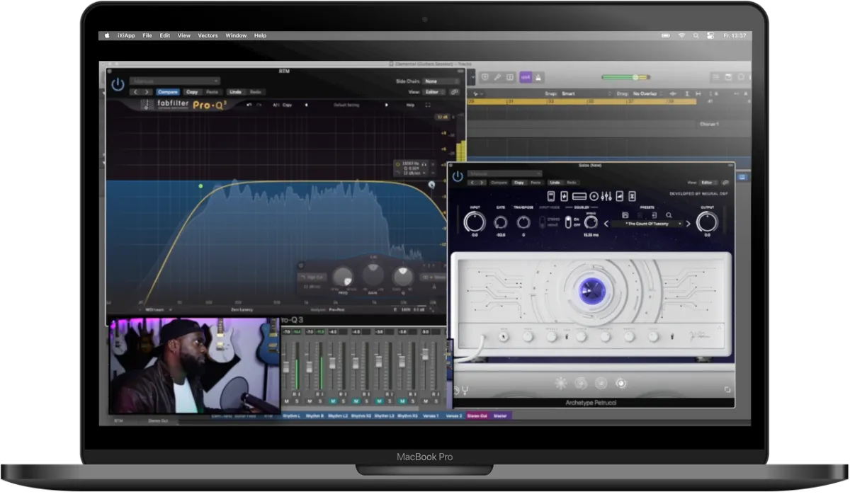This screenshot has height=504, width=850.
Task: Click the webcam video thumbnail
Action: [194, 365]
